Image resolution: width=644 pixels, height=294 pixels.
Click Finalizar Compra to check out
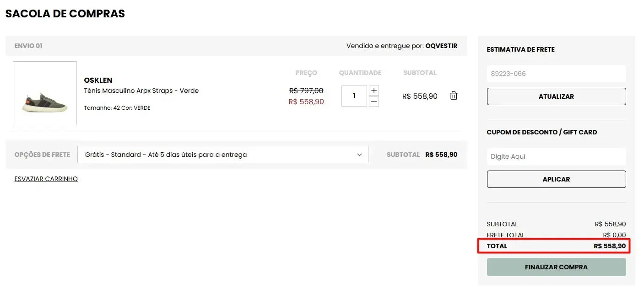tap(556, 267)
